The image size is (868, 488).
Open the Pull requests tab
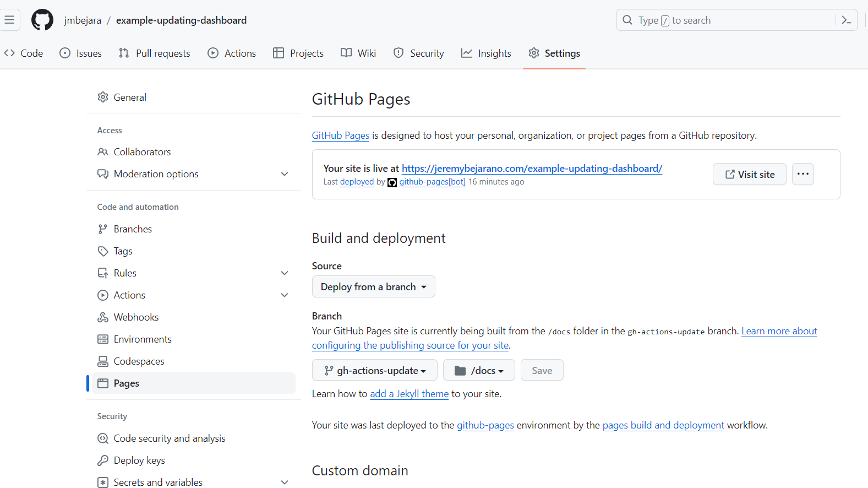pos(155,53)
